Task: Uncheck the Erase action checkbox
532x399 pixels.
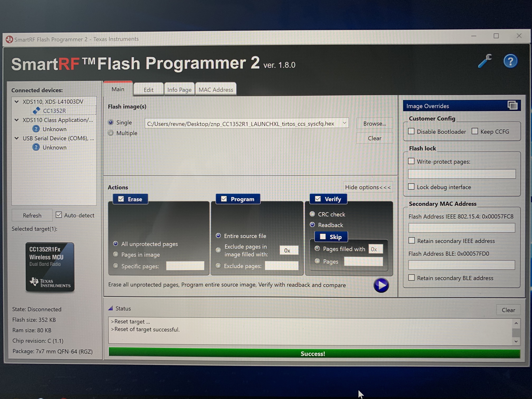Action: [x=121, y=199]
